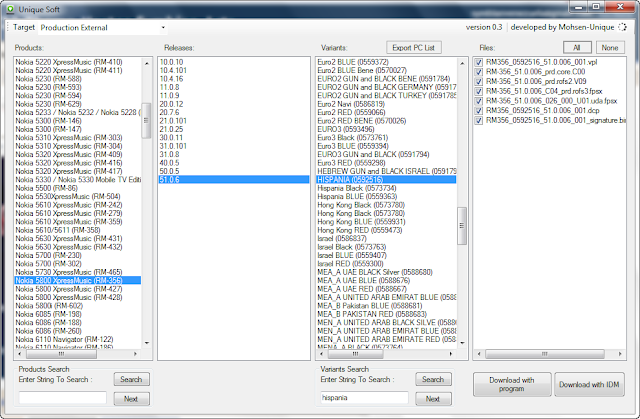Uncheck RM356_0592516_51.0.006_001.dcp file
The height and width of the screenshot is (419, 640).
coord(479,111)
